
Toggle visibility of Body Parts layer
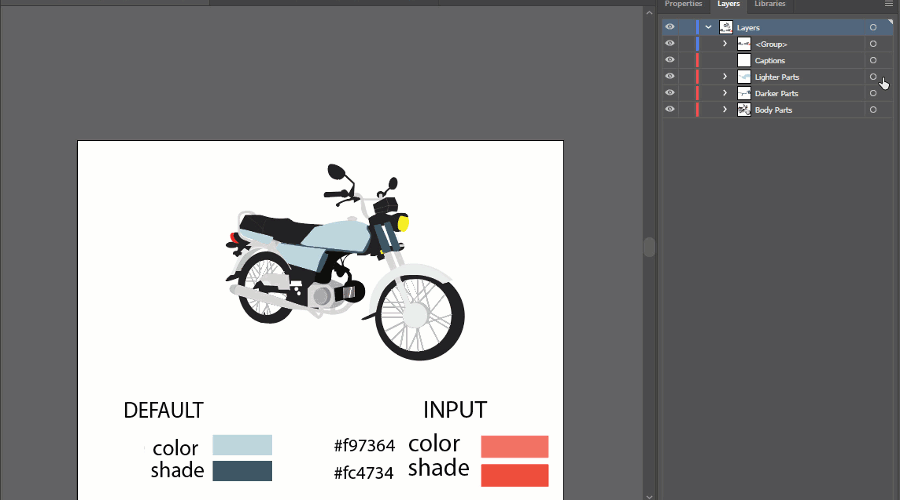(670, 109)
